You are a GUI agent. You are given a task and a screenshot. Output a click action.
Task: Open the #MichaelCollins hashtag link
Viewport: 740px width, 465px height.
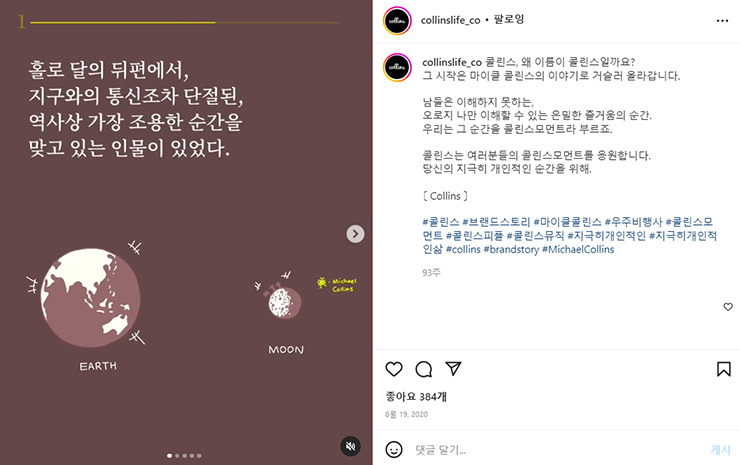pyautogui.click(x=578, y=249)
